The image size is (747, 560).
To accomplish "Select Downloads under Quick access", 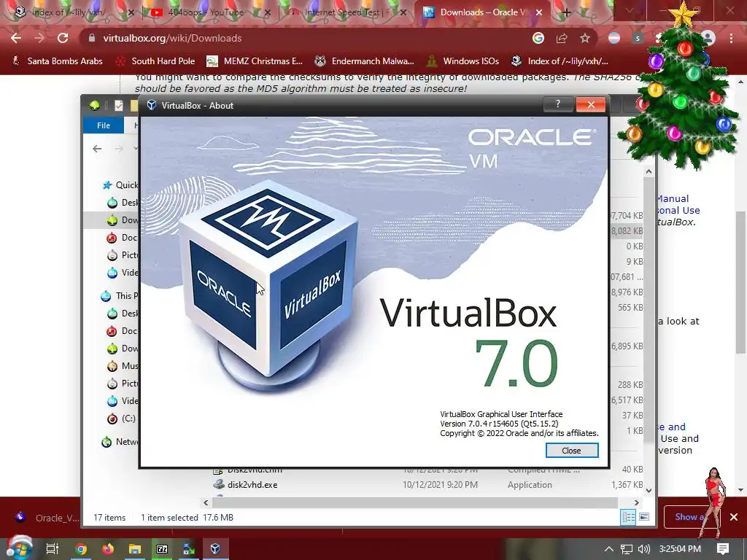I will point(123,219).
